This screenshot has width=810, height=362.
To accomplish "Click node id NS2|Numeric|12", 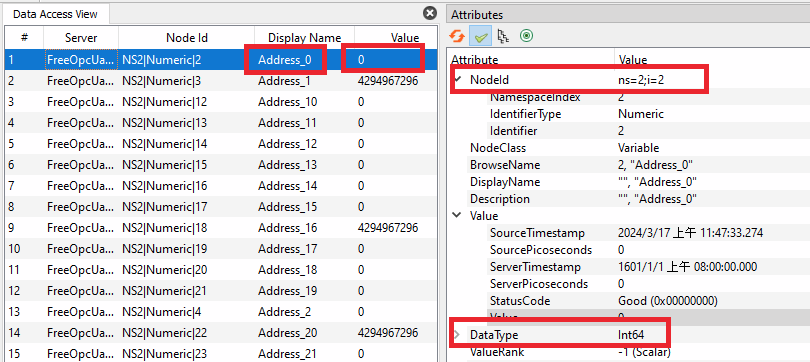I will tap(164, 102).
